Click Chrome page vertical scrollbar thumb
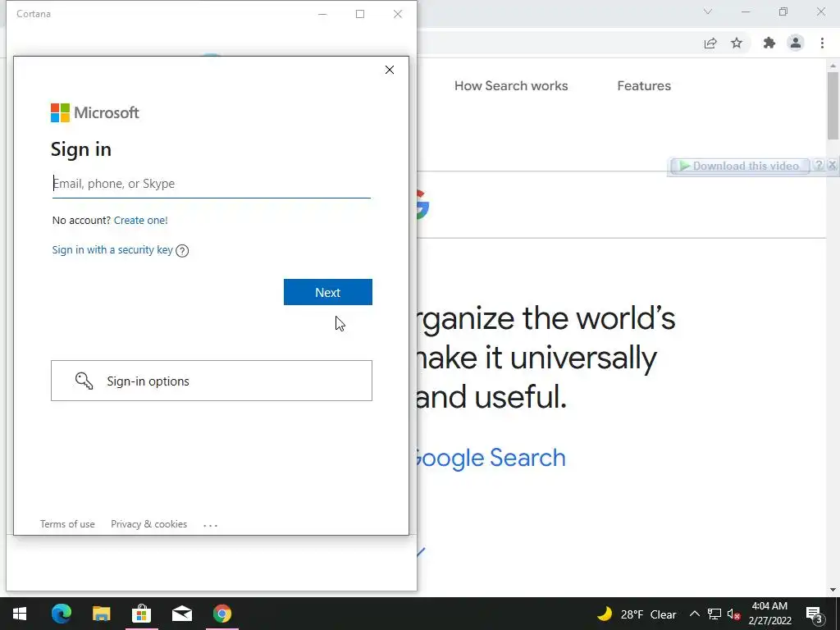Screen dimensions: 840x630 [x=833, y=105]
